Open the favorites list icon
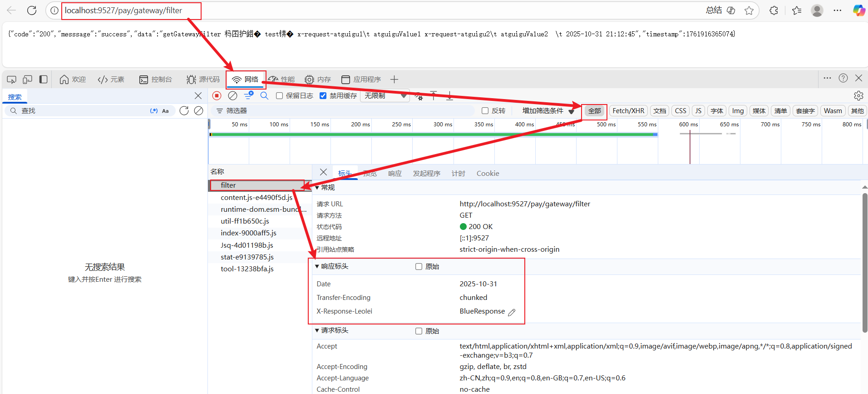This screenshot has width=868, height=394. click(x=797, y=10)
